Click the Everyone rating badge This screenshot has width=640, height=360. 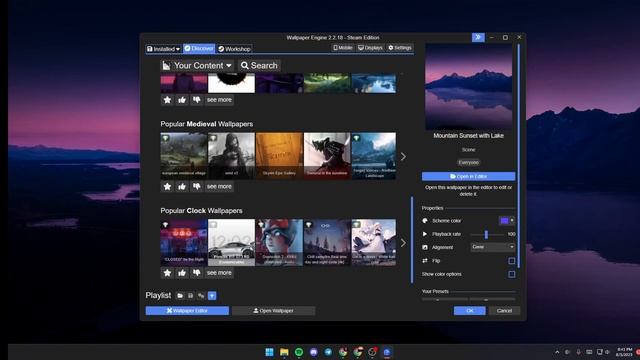tap(469, 162)
